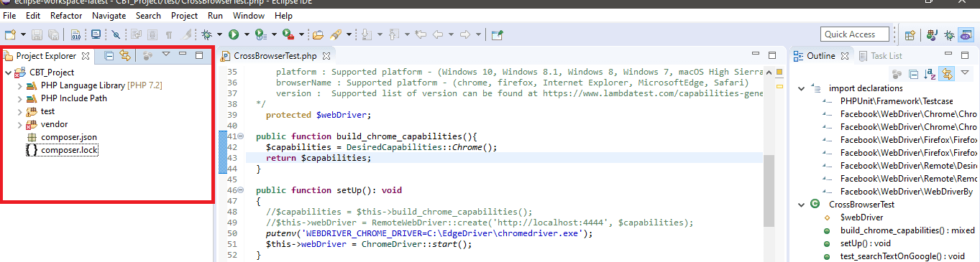Open the Run dropdown arrow
Image resolution: width=980 pixels, height=262 pixels.
click(x=247, y=34)
